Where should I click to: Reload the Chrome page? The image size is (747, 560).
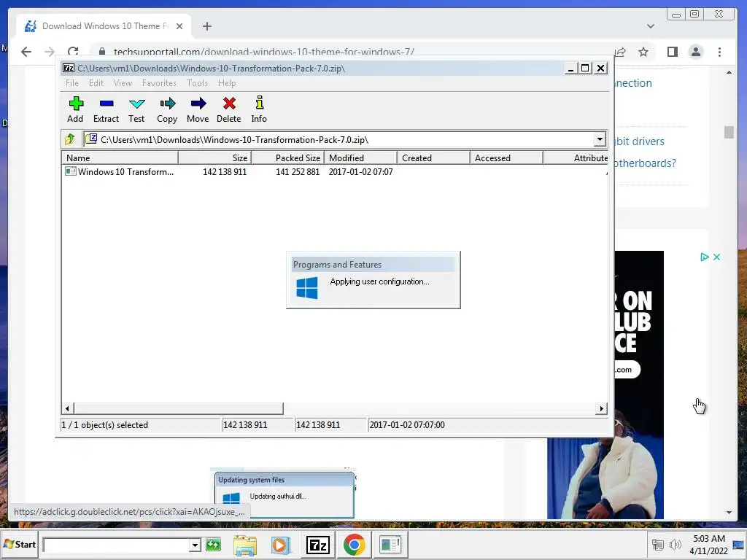point(73,52)
